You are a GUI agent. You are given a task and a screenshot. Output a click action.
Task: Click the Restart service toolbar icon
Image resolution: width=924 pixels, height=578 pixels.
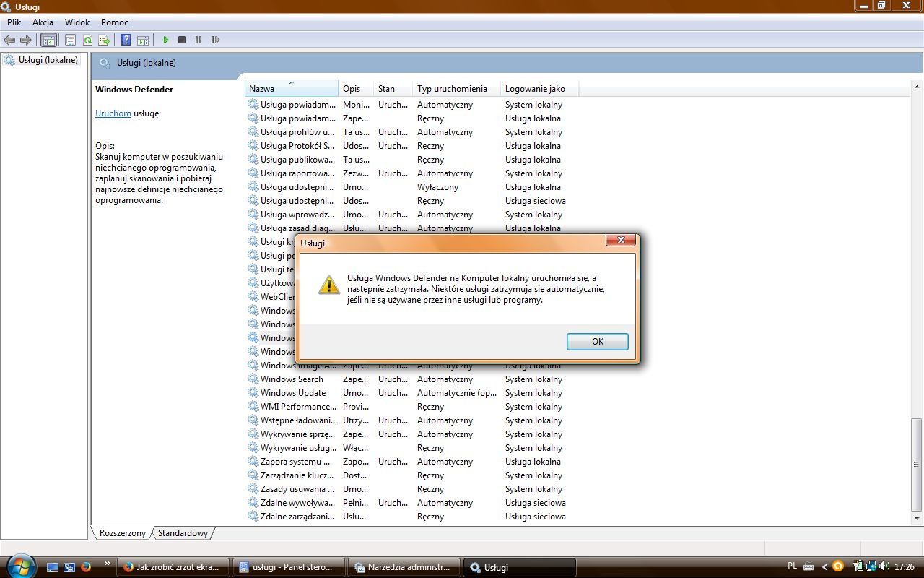click(215, 40)
